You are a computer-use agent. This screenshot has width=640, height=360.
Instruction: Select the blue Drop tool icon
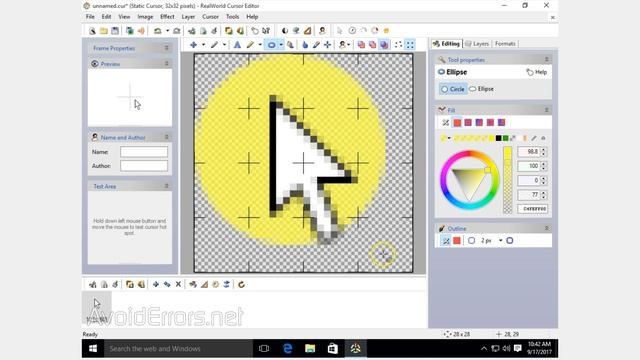pos(305,45)
